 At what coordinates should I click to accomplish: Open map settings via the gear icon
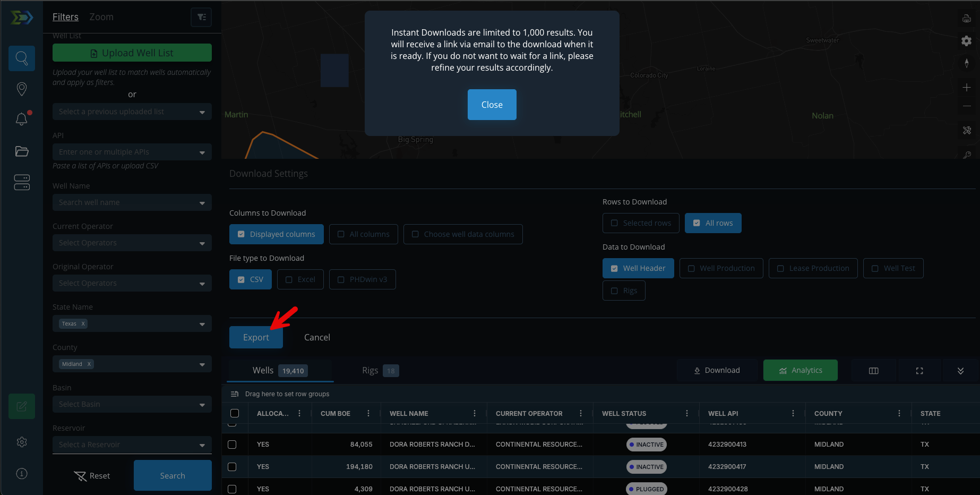pos(966,41)
